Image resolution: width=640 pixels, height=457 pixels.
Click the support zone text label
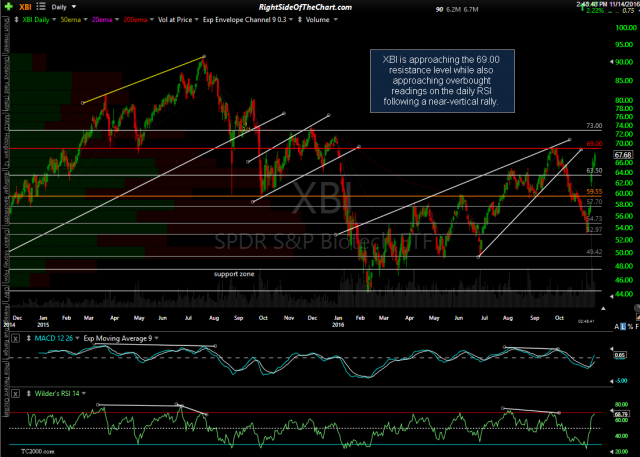tap(234, 274)
